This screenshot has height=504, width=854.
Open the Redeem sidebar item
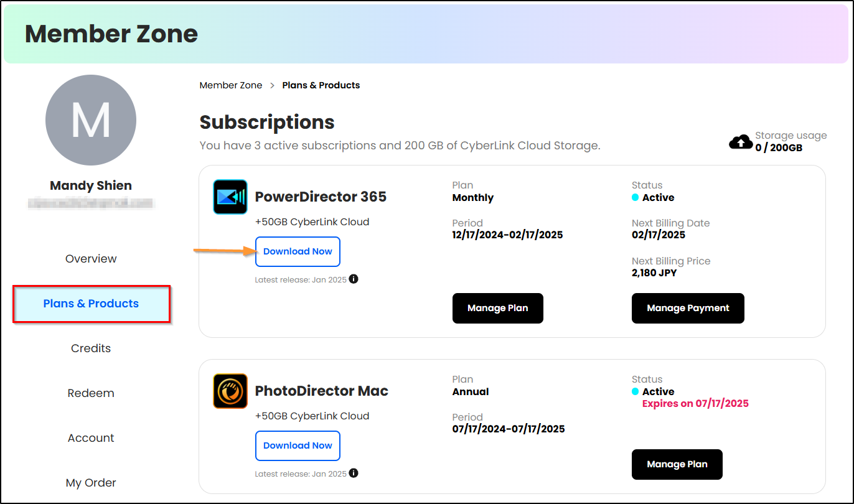(x=91, y=393)
